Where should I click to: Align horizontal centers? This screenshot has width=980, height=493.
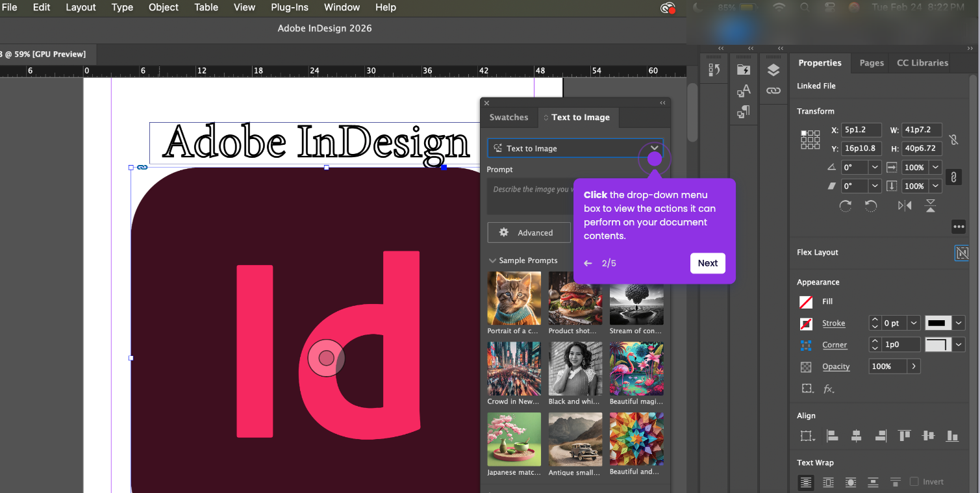(x=856, y=436)
